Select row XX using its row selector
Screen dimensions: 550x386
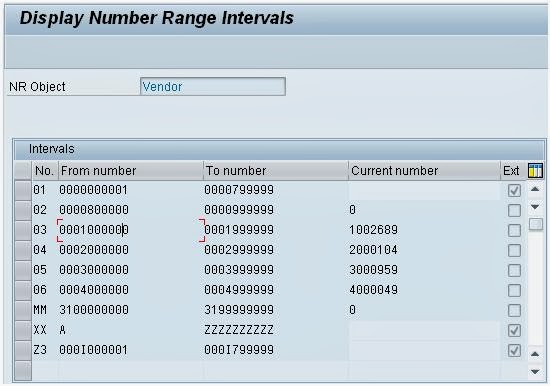click(x=23, y=331)
